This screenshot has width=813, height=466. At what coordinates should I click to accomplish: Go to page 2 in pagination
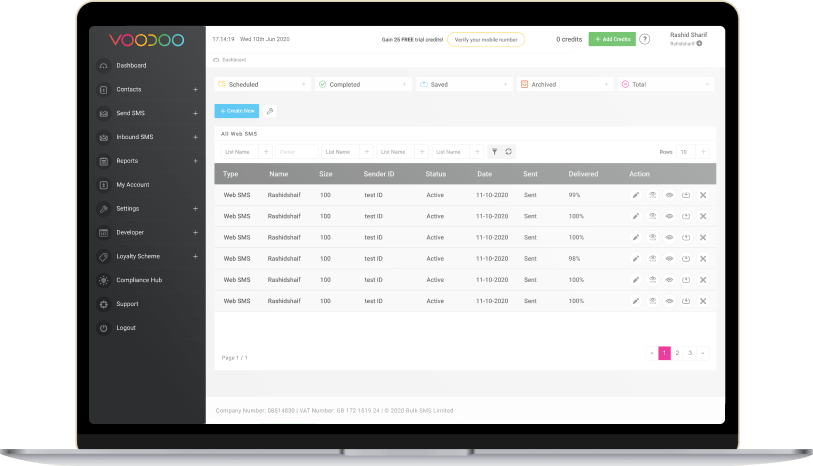coord(677,353)
